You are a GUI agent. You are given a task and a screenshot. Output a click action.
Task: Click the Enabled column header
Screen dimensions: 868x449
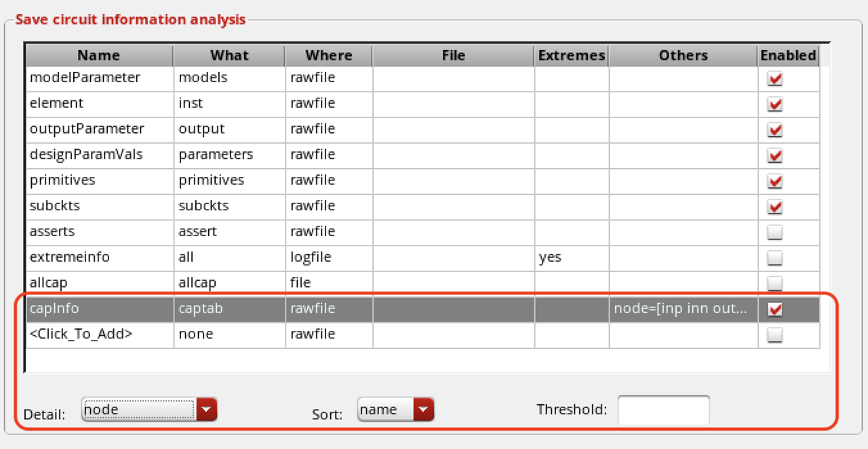click(x=788, y=56)
